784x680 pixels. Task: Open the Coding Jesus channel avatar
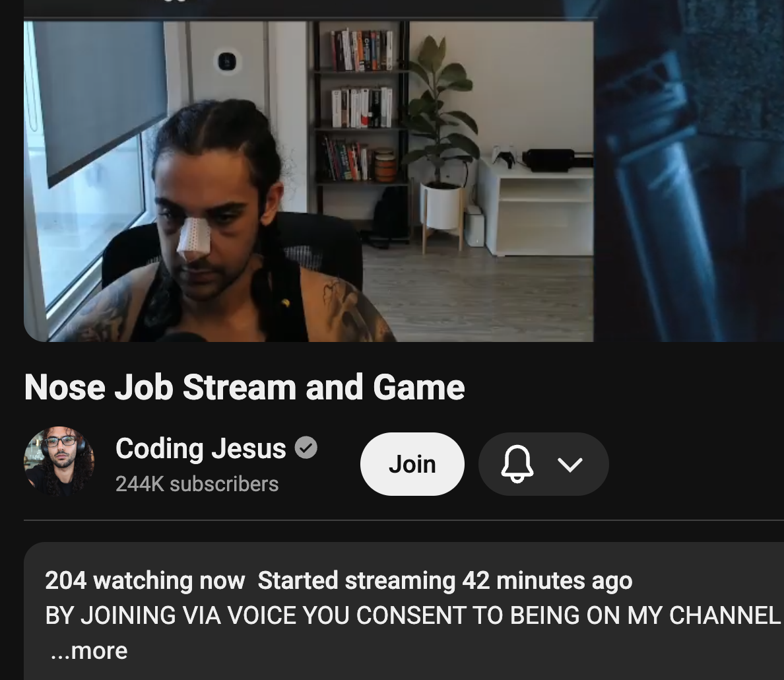(59, 461)
